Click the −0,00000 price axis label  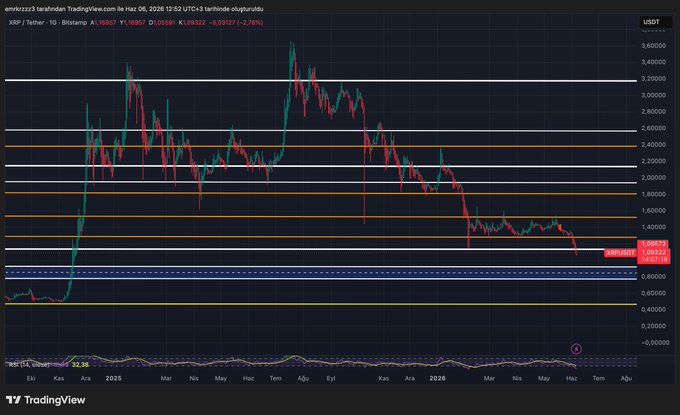(654, 342)
